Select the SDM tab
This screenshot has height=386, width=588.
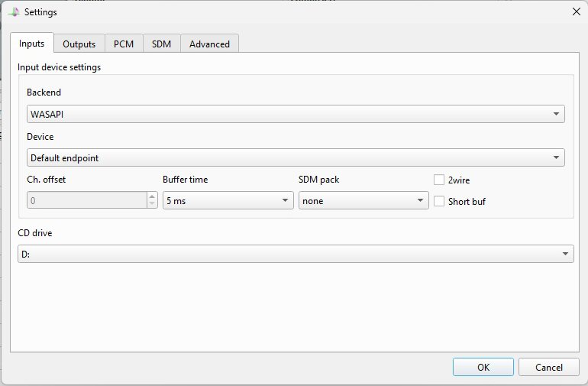(x=161, y=44)
